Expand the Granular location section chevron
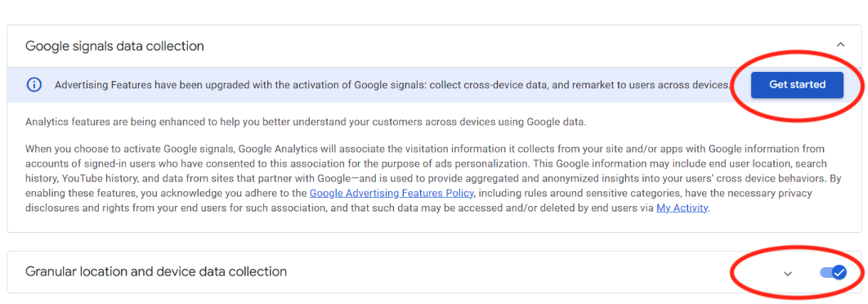868x304 pixels. [788, 273]
